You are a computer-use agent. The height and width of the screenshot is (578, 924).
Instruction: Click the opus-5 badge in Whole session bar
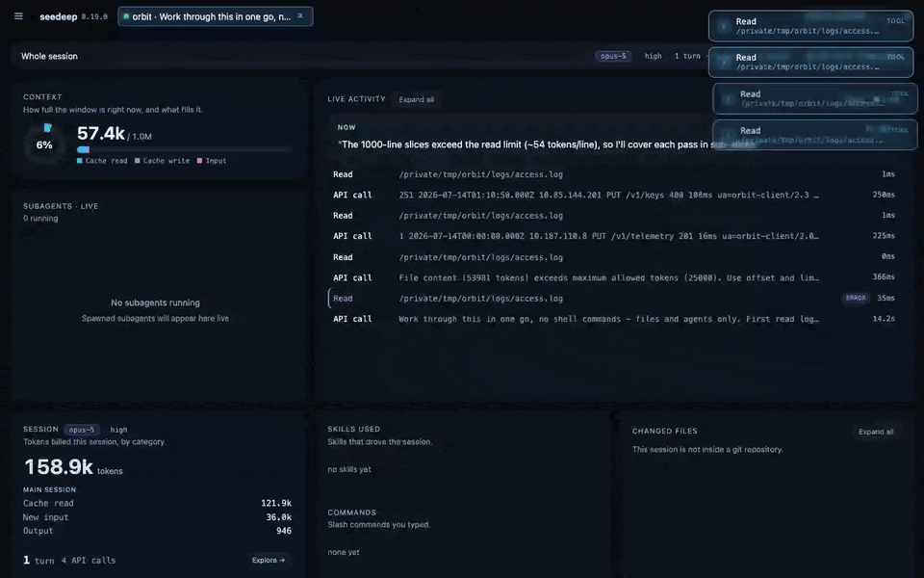tap(613, 56)
